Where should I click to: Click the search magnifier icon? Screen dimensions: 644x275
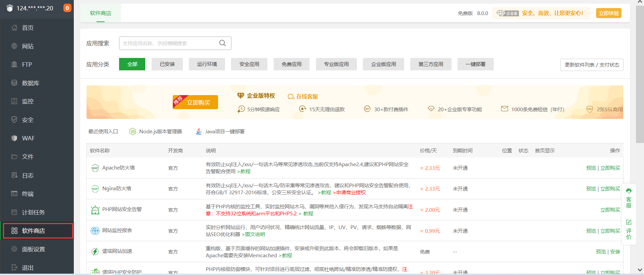point(222,43)
